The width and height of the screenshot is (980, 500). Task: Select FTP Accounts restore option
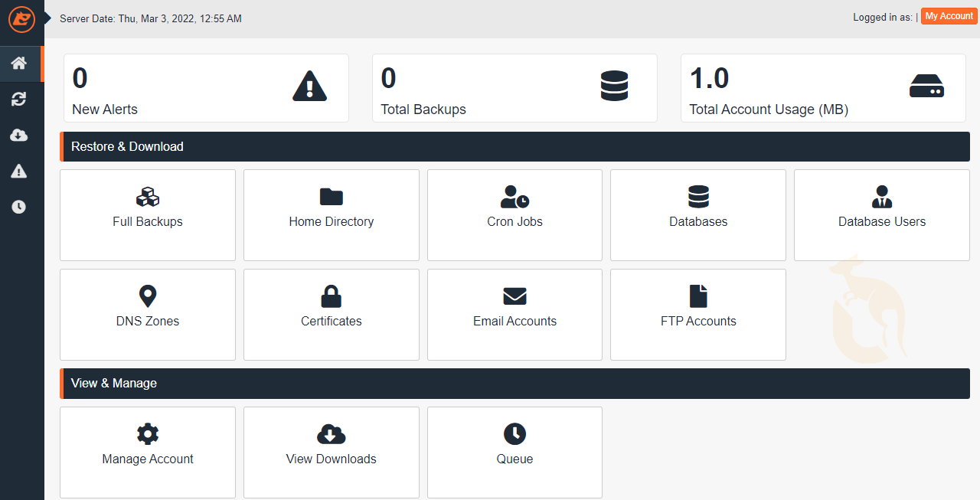coord(697,315)
